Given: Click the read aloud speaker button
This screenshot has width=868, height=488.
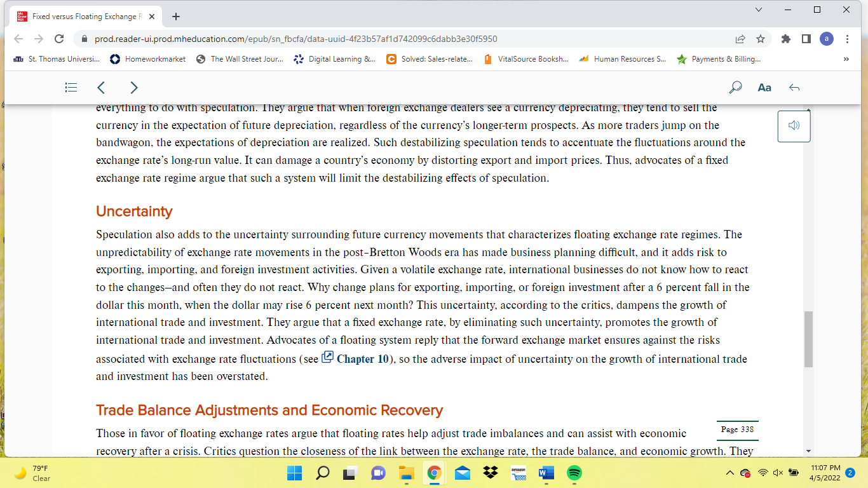Looking at the screenshot, I should [x=794, y=126].
